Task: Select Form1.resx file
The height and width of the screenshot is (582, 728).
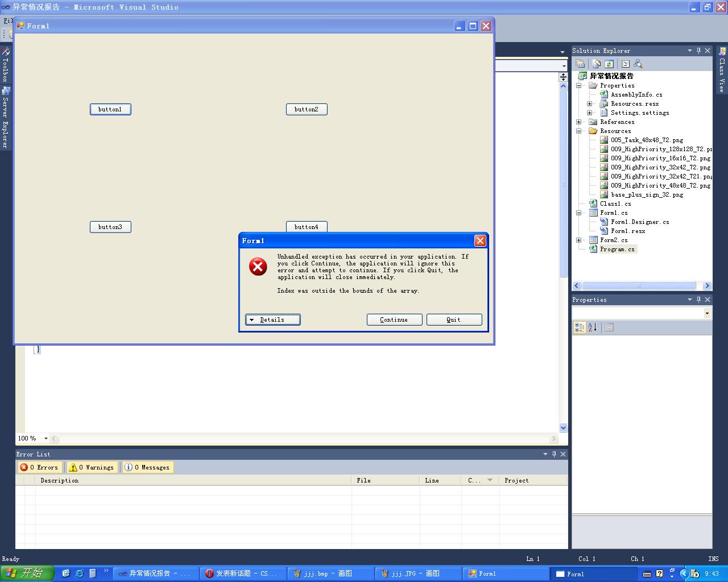Action: click(628, 231)
